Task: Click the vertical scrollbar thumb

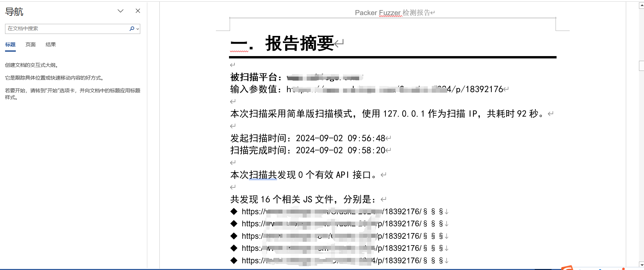Action: (x=641, y=66)
